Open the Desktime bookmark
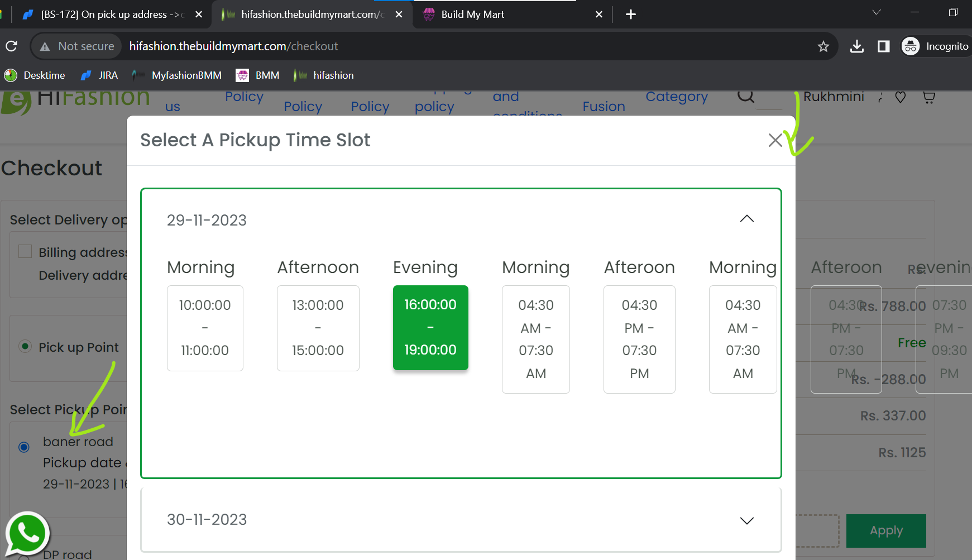 pos(35,75)
